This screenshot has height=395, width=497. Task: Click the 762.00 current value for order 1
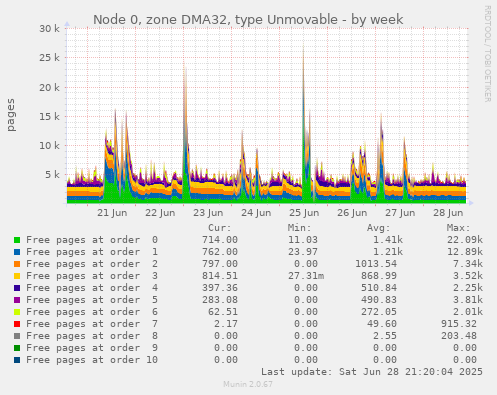pos(220,252)
